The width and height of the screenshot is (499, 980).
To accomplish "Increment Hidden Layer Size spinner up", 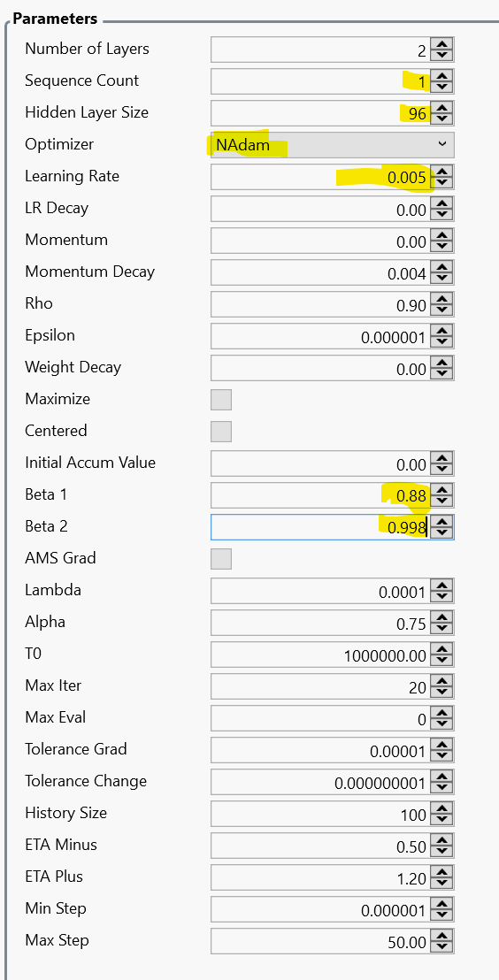I will 442,108.
